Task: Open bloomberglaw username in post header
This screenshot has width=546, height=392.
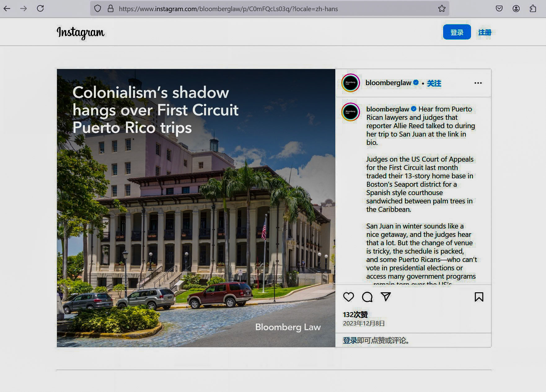Action: click(388, 83)
